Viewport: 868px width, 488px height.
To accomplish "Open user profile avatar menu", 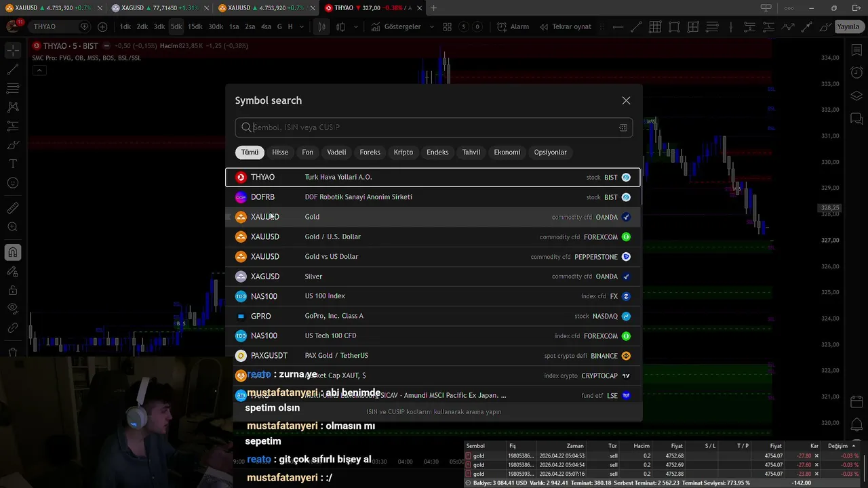I will coord(13,26).
